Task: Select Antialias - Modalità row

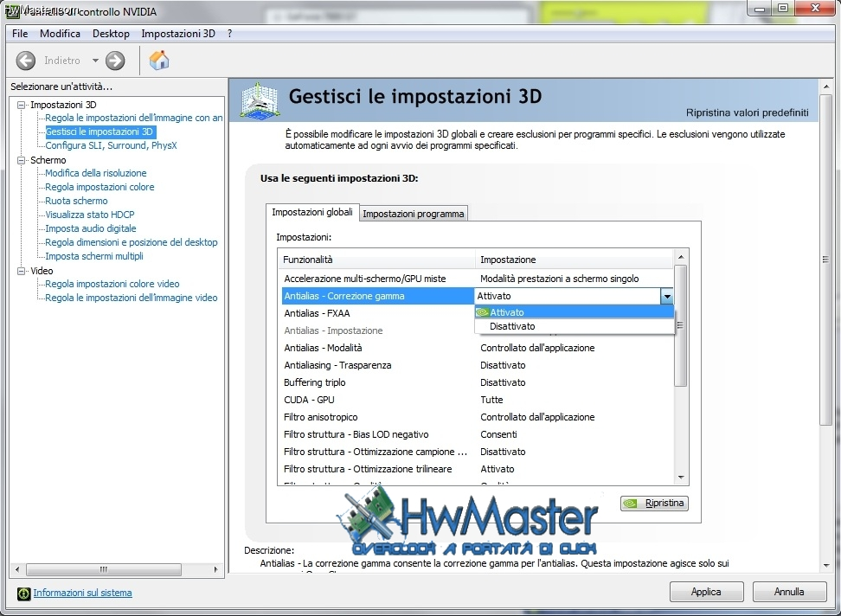Action: pyautogui.click(x=478, y=349)
